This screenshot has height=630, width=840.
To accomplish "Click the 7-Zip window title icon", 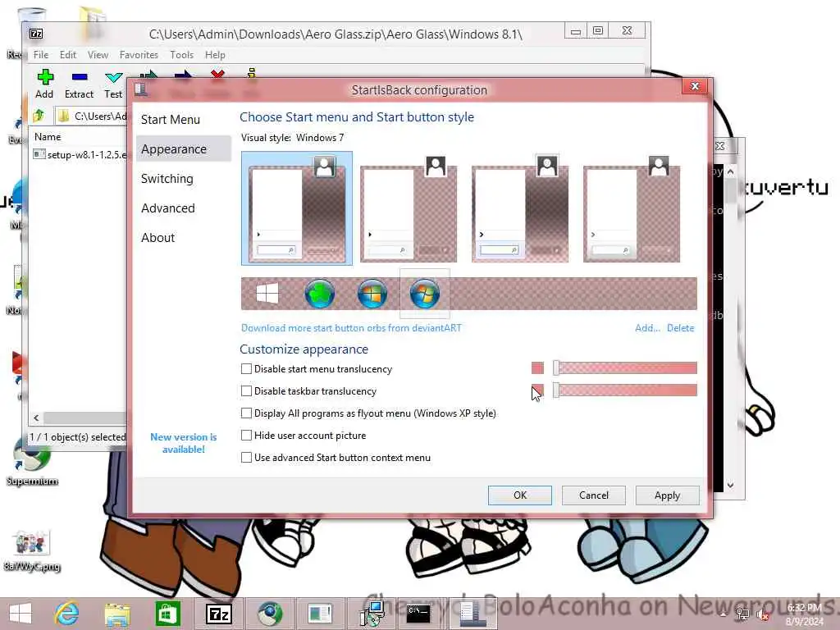I will click(36, 34).
